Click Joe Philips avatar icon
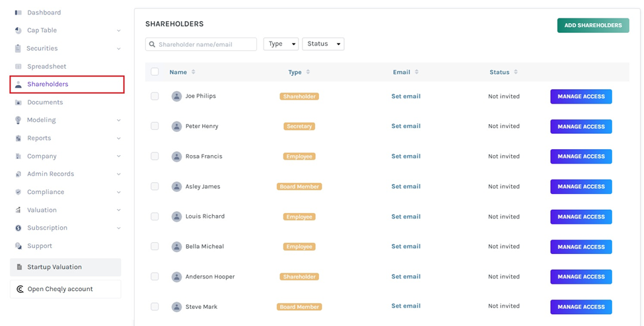Image resolution: width=644 pixels, height=326 pixels. pyautogui.click(x=176, y=96)
